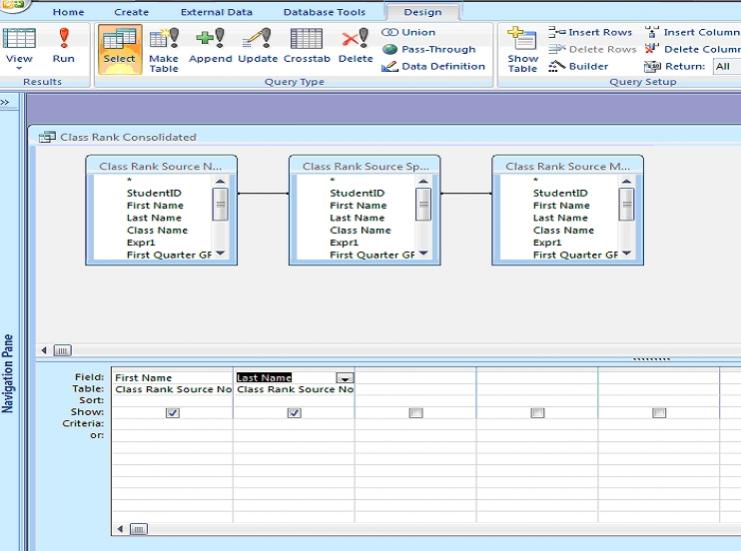Run the query with the Run icon
Screen dimensions: 741x551
[64, 45]
